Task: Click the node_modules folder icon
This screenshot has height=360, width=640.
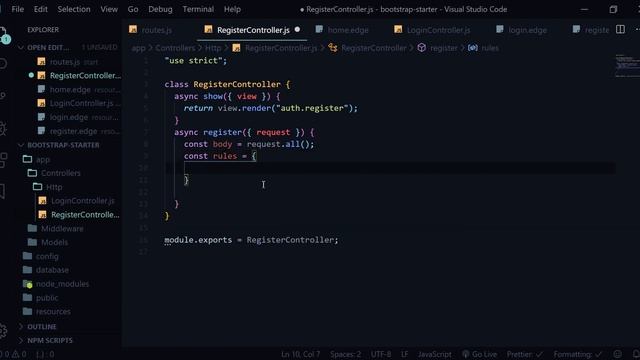Action: (28, 284)
